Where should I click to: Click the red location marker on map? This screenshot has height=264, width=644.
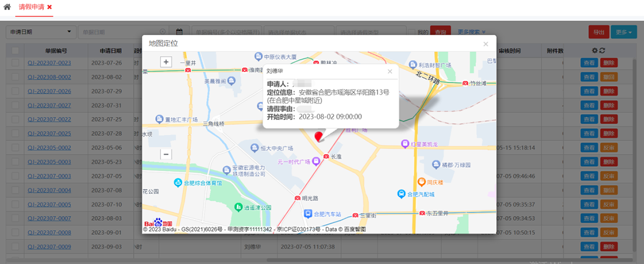318,137
